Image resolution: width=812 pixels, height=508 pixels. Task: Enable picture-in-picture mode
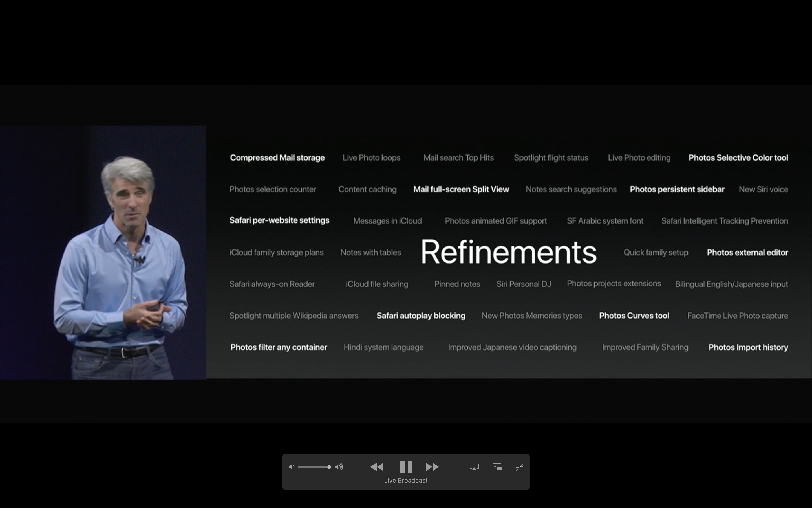[497, 467]
